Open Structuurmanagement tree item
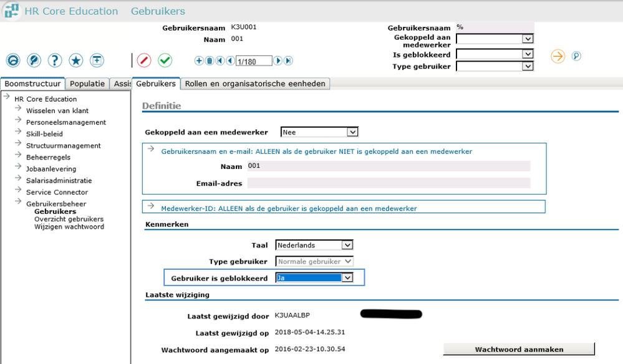The width and height of the screenshot is (623, 364). coord(64,146)
